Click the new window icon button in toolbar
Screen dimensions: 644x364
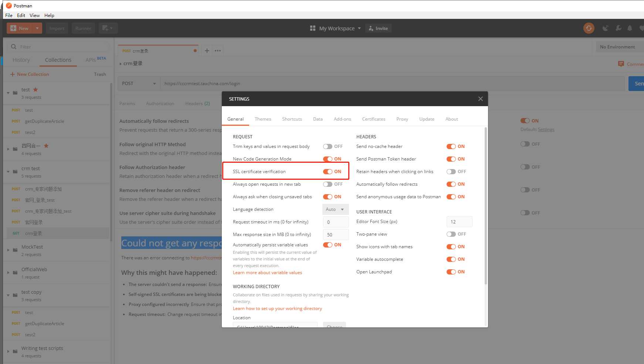coord(108,28)
